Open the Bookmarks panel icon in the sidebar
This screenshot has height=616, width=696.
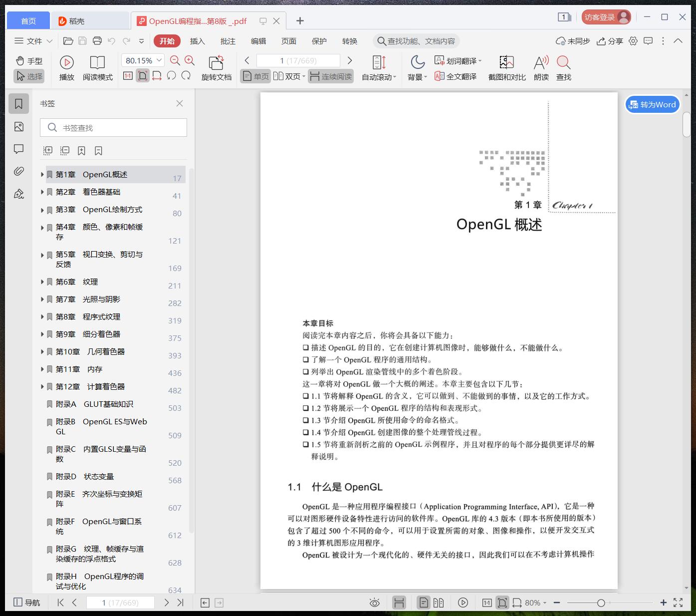[19, 104]
